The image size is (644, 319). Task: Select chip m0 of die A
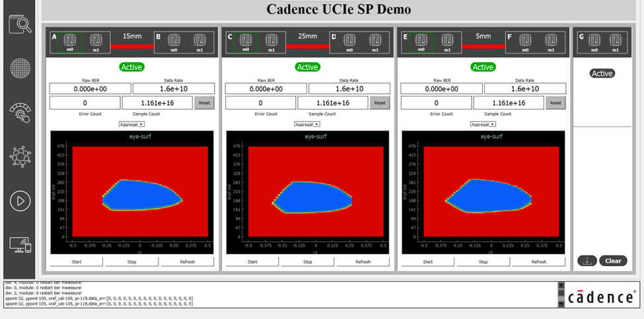(70, 42)
